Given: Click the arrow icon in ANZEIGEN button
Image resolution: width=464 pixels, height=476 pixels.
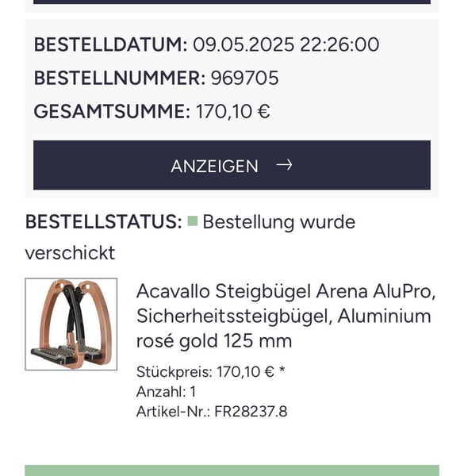Looking at the screenshot, I should coord(284,165).
